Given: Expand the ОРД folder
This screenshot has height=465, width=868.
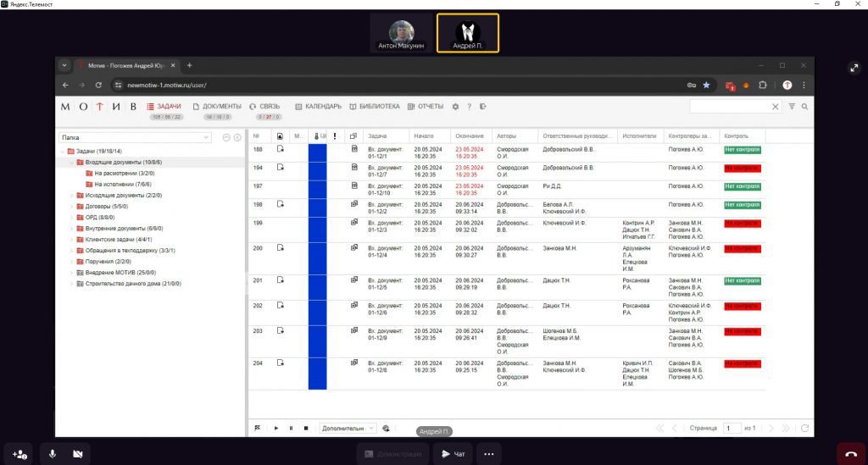Looking at the screenshot, I should (71, 218).
